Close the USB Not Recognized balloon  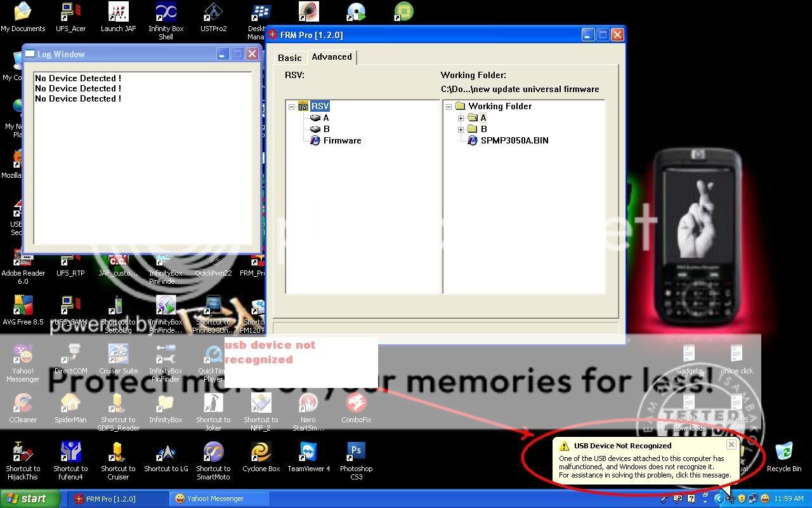pos(731,444)
